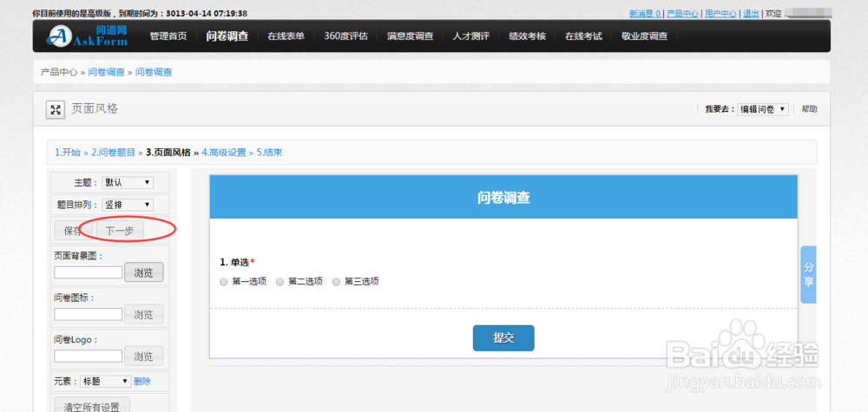
Task: Open the 敬业度调查 navigation item
Action: click(x=644, y=36)
